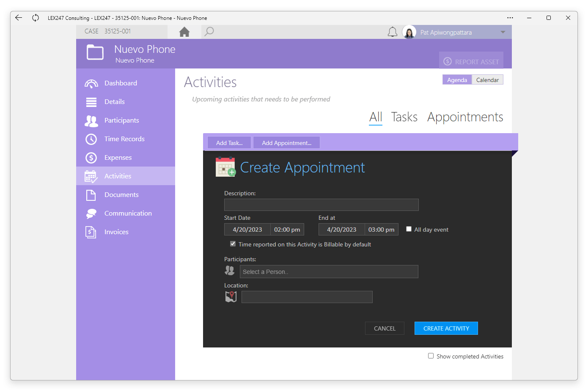Screen dimensions: 588x391
Task: Click the refresh icon in title bar
Action: tap(36, 18)
